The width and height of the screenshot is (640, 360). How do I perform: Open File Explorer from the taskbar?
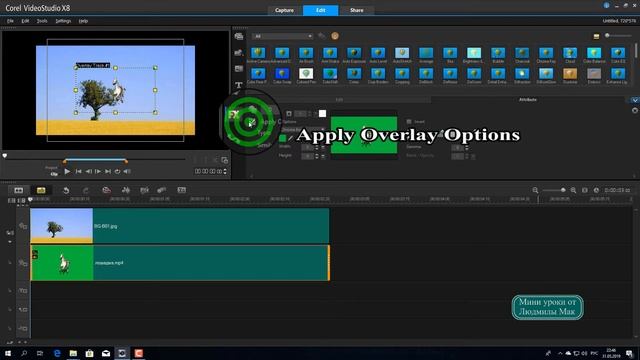(x=73, y=353)
